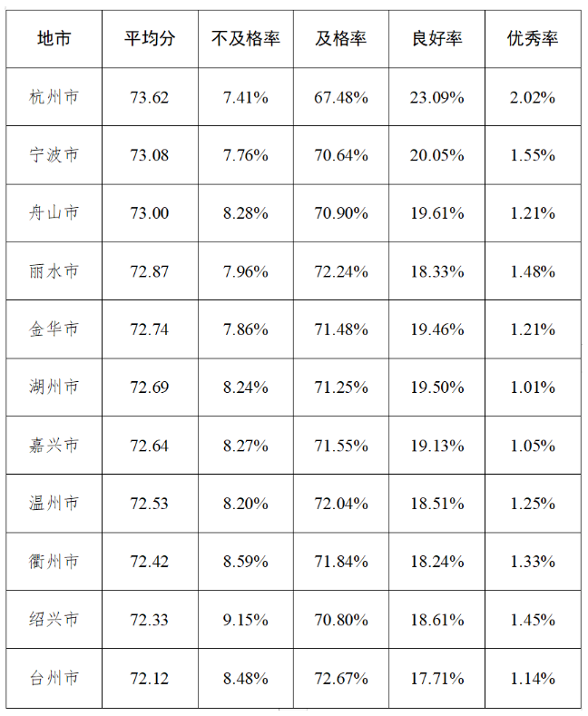
Task: Click the 不及格率 column header
Action: click(x=246, y=38)
